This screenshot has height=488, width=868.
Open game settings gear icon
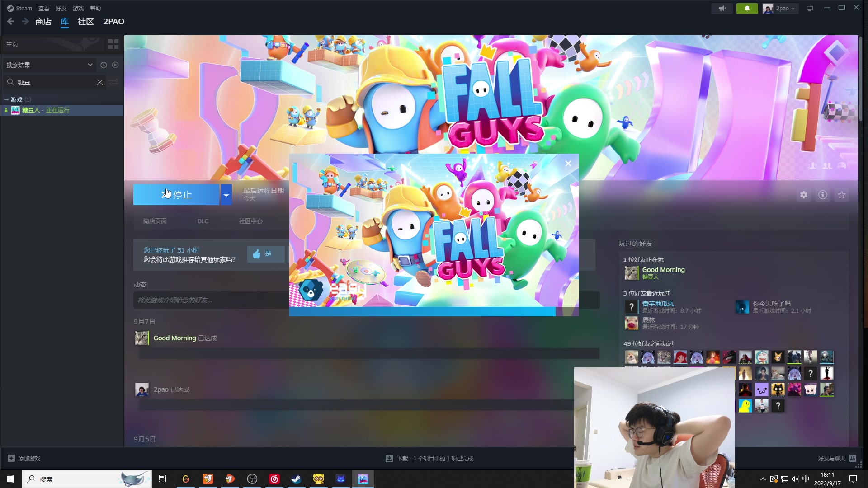(804, 195)
